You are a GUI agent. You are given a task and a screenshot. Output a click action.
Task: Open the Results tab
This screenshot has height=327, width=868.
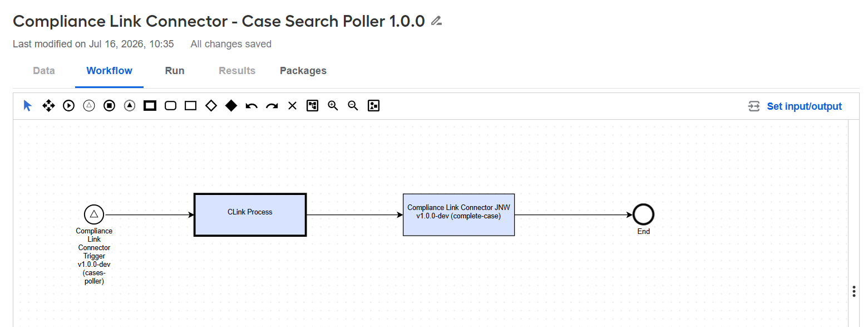click(x=237, y=71)
